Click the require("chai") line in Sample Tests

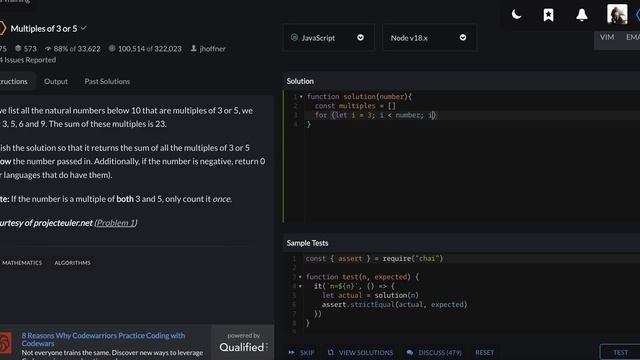374,258
